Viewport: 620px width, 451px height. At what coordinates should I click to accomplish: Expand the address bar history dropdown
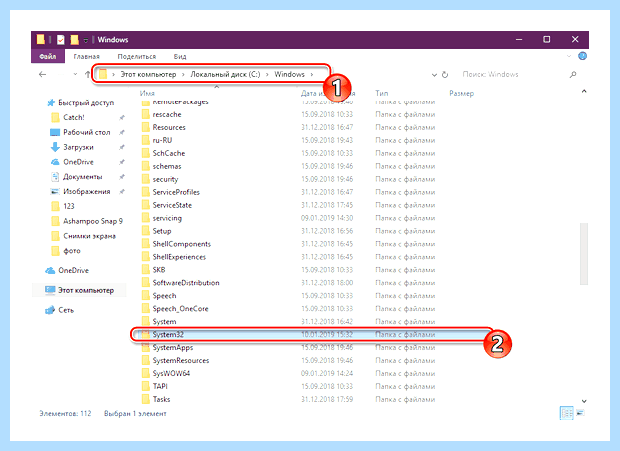[434, 75]
